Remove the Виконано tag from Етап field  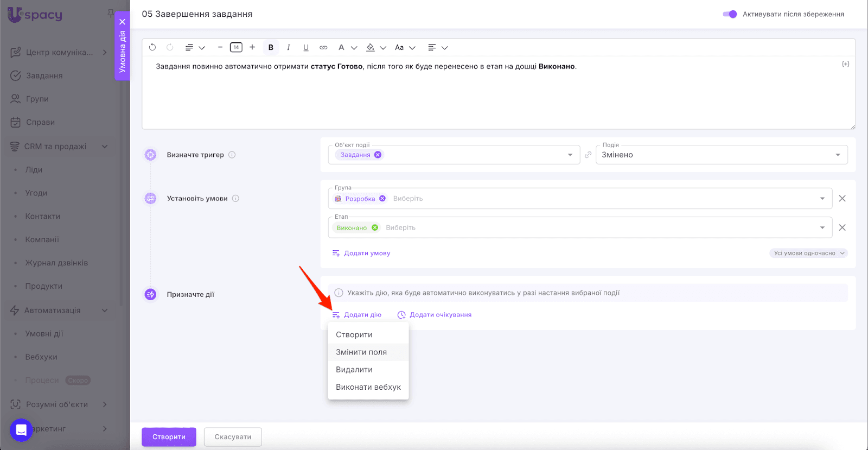pos(375,227)
